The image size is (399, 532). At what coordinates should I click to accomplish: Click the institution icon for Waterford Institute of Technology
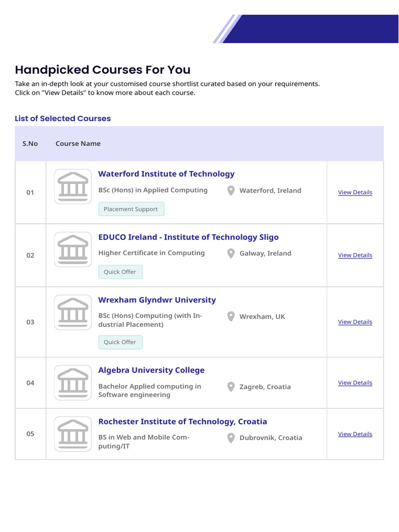(73, 186)
